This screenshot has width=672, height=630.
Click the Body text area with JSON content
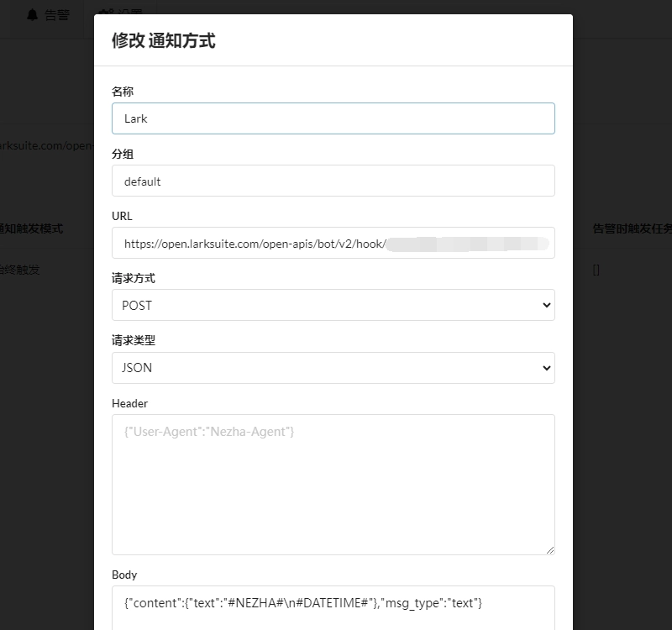pyautogui.click(x=333, y=606)
